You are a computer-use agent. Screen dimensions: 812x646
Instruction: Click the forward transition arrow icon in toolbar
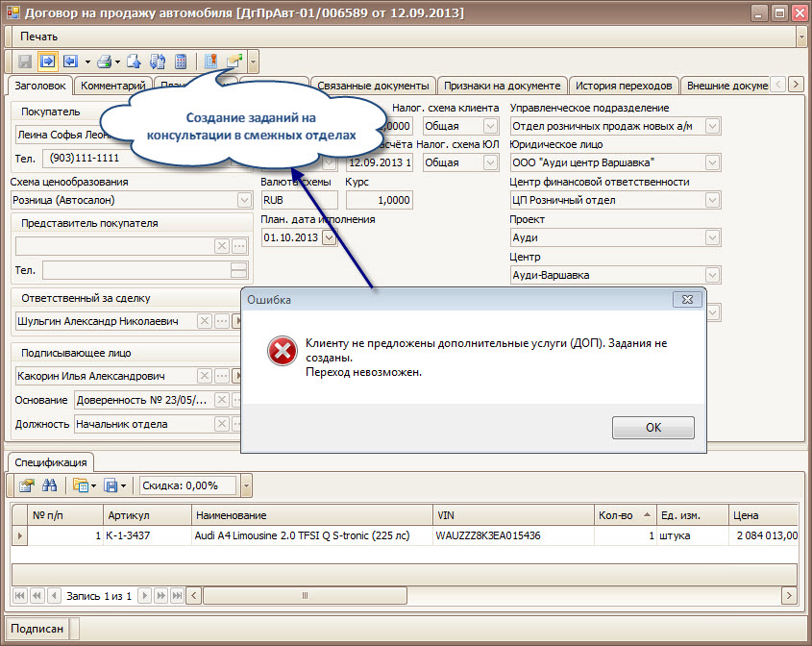(47, 62)
